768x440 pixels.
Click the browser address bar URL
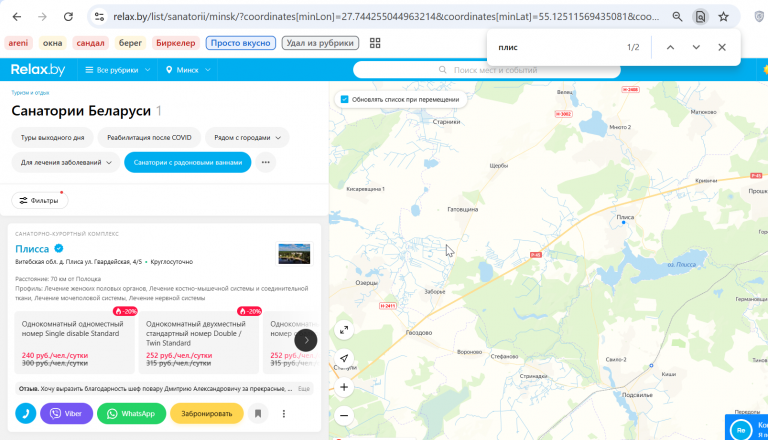point(386,17)
